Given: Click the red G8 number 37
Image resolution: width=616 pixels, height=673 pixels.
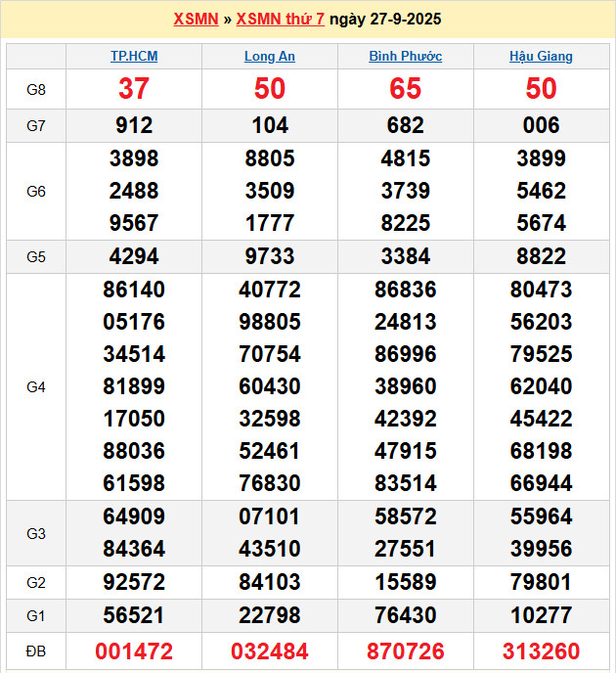Looking at the screenshot, I should point(134,89).
